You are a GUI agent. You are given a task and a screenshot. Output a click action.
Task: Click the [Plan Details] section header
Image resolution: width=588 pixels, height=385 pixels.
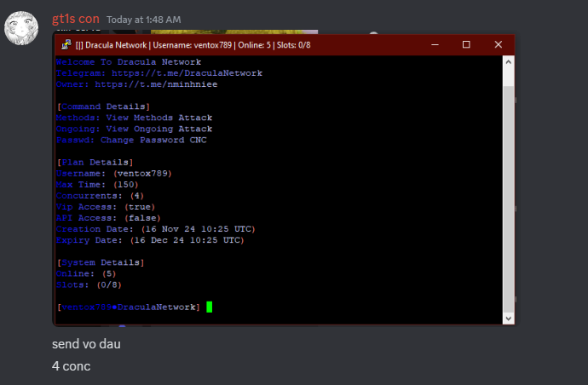[x=94, y=162]
